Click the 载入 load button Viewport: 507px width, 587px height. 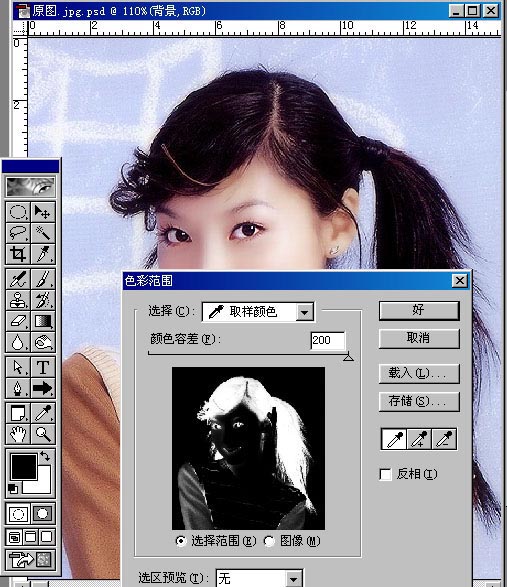point(419,374)
